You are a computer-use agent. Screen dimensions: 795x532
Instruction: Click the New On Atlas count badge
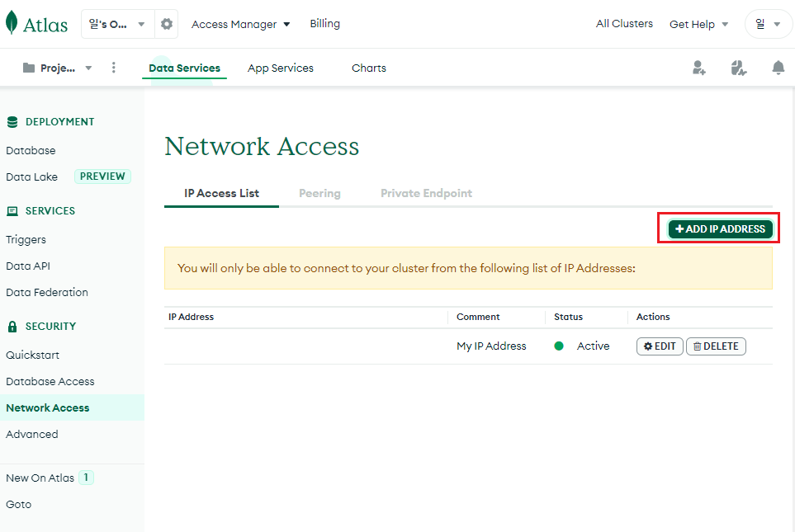[86, 478]
